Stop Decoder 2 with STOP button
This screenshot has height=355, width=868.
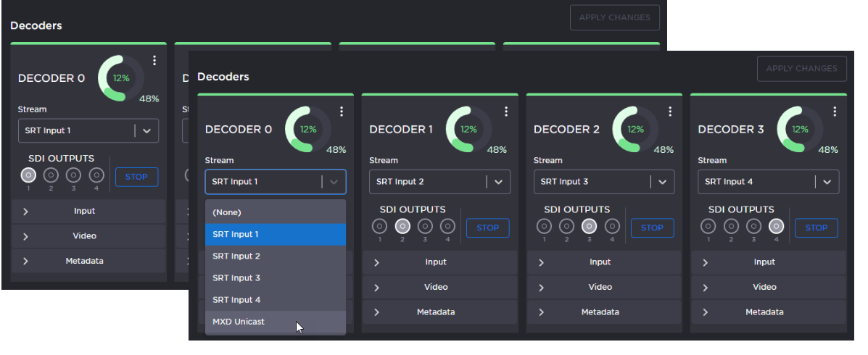pyautogui.click(x=651, y=227)
